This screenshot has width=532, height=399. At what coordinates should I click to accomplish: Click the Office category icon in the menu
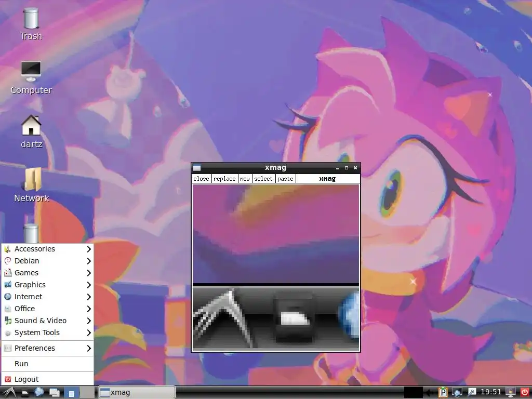pos(8,309)
